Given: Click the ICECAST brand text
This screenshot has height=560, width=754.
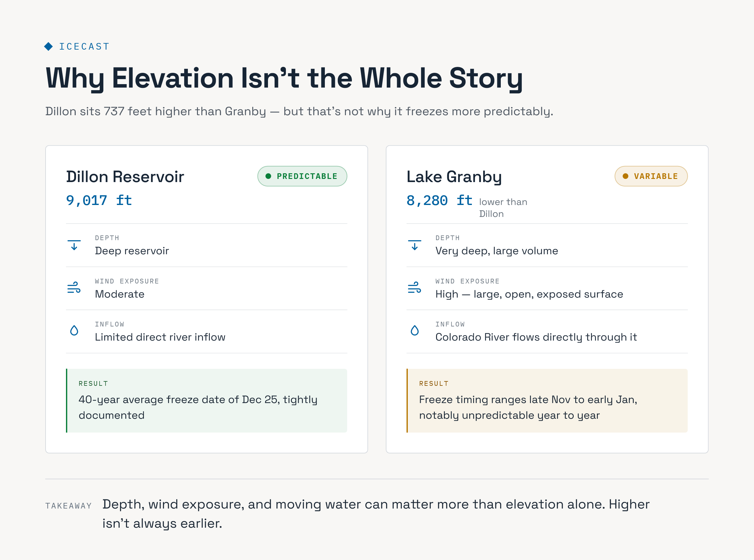Looking at the screenshot, I should [x=85, y=46].
